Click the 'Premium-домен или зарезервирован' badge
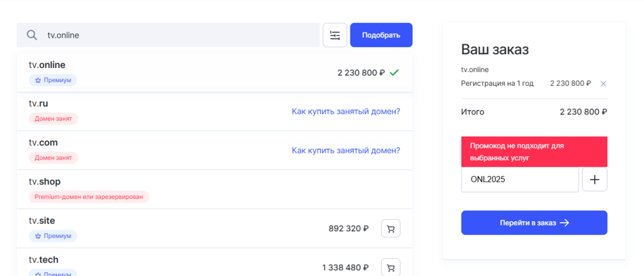 click(x=89, y=197)
